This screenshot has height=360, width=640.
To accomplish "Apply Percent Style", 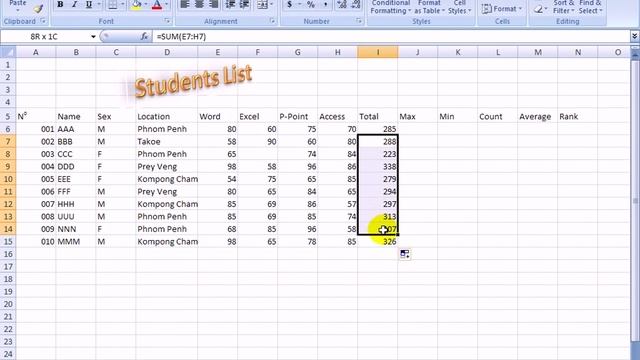I will point(311,4).
